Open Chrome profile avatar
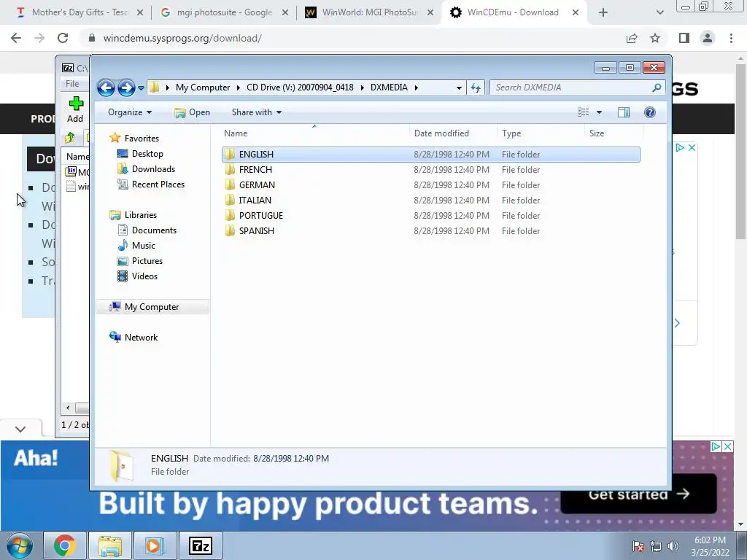 pyautogui.click(x=708, y=38)
